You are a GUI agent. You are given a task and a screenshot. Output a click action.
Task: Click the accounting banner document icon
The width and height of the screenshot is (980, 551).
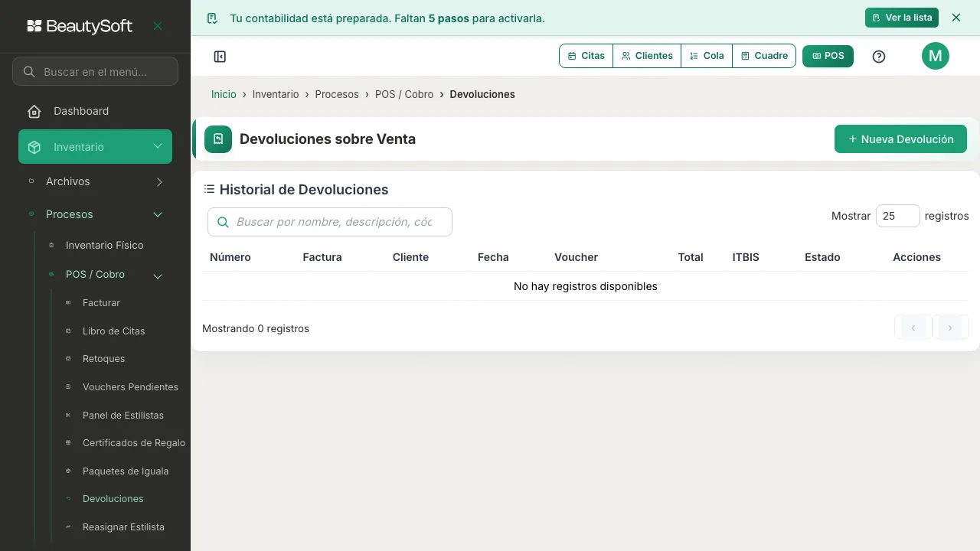click(x=212, y=18)
